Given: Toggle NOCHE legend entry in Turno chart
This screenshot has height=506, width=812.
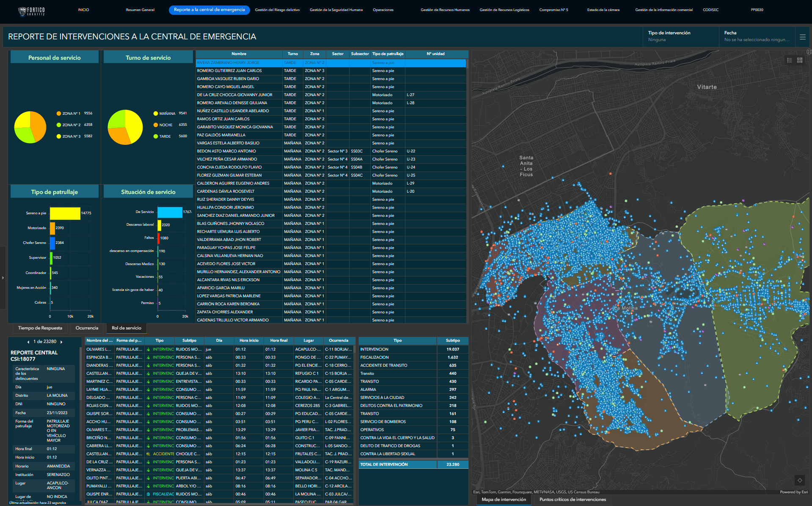Looking at the screenshot, I should (165, 125).
